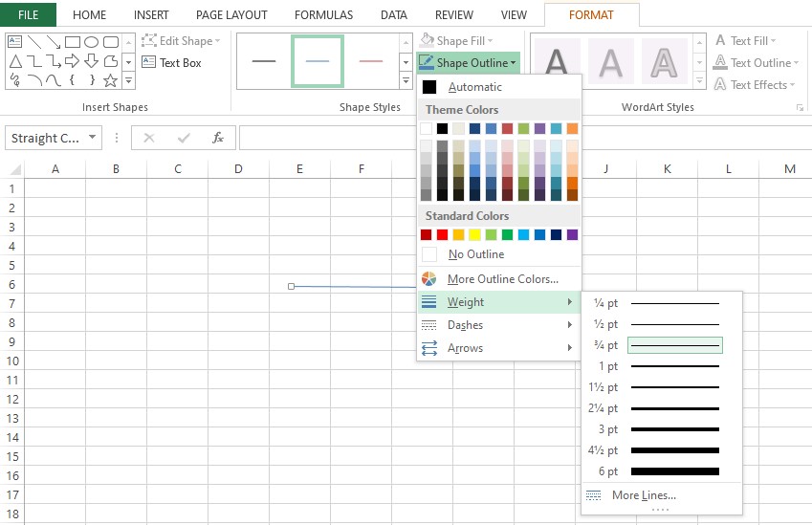Toggle the Shape Outline dropdown
812x525 pixels.
tap(468, 63)
